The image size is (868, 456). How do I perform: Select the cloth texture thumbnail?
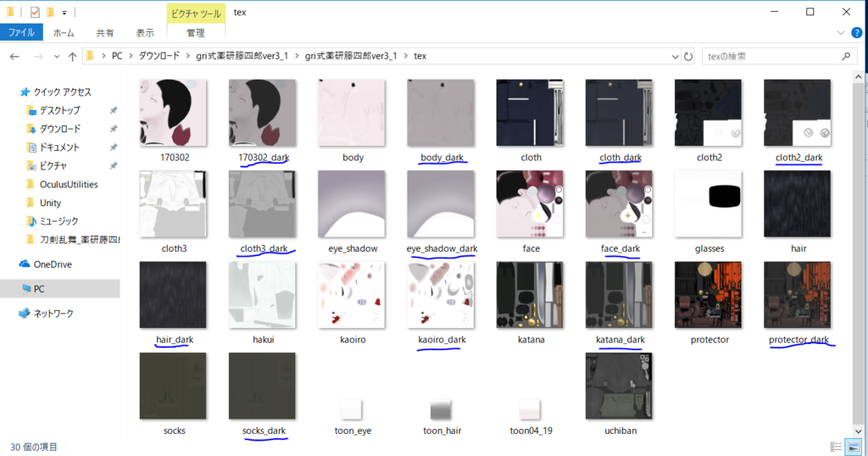click(530, 113)
